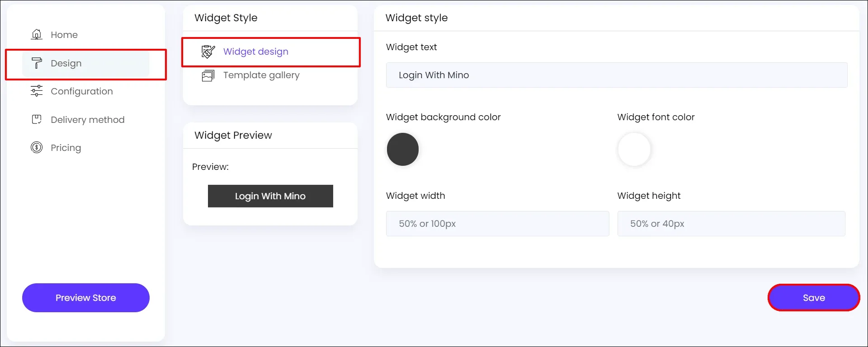The width and height of the screenshot is (868, 347).
Task: Click the Delivery method box icon
Action: (37, 119)
